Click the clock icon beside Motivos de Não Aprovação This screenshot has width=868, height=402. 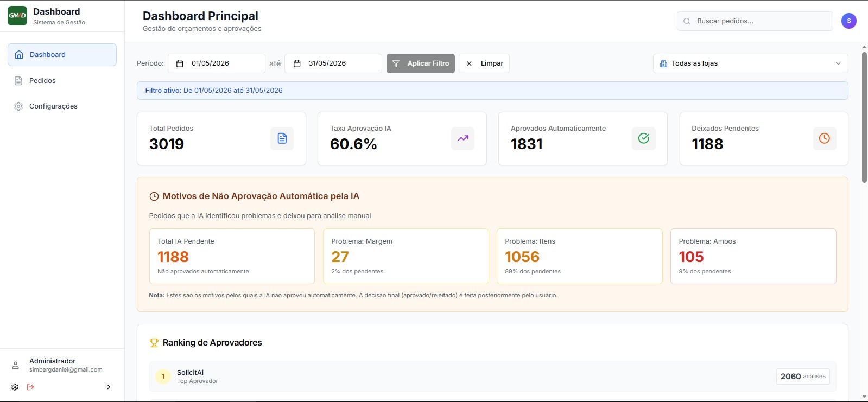[x=154, y=196]
